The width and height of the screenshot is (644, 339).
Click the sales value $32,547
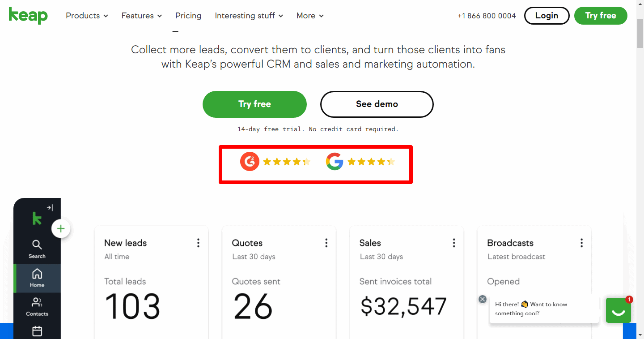coord(404,307)
